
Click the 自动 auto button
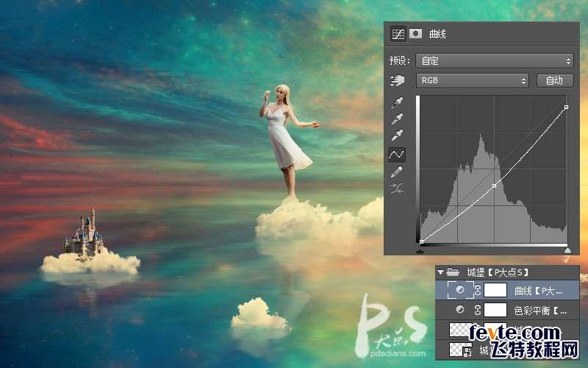555,80
